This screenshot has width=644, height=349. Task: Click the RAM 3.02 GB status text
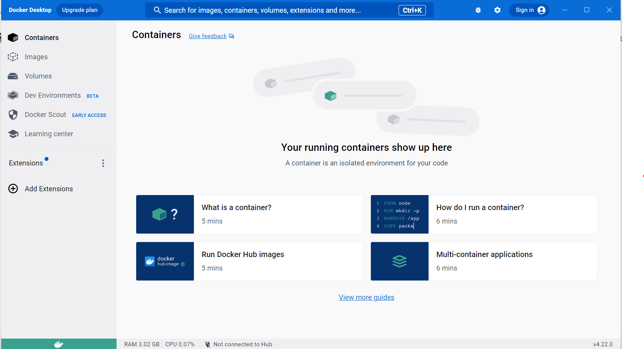(142, 344)
